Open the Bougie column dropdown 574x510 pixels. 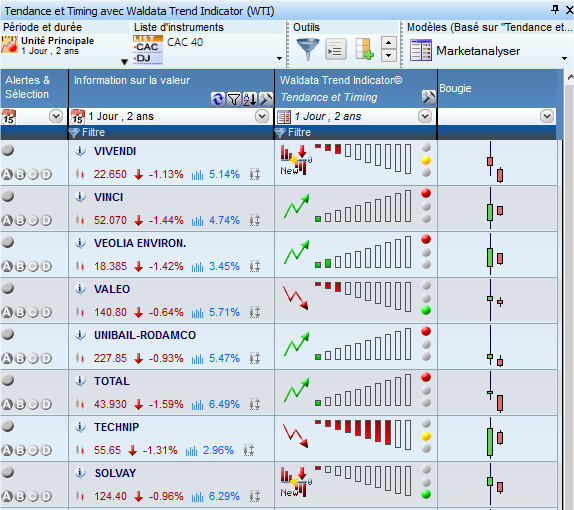(x=547, y=116)
